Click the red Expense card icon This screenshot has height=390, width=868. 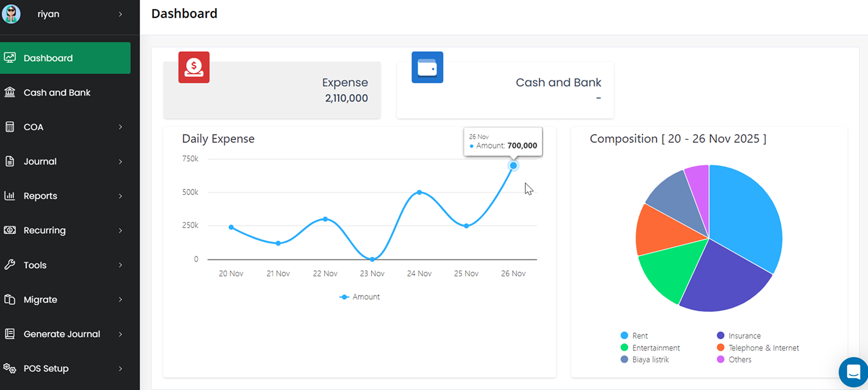pyautogui.click(x=194, y=67)
